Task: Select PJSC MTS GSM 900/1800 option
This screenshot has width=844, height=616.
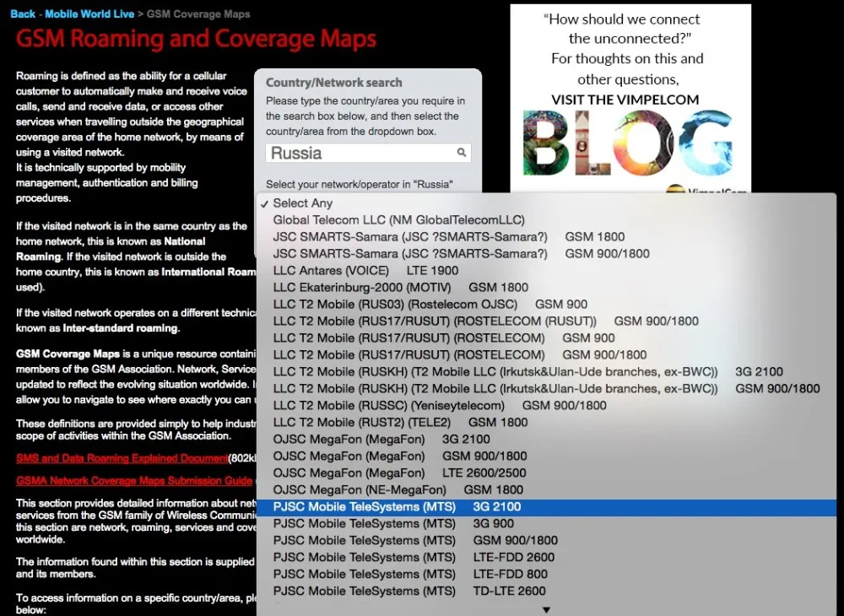Action: click(546, 540)
